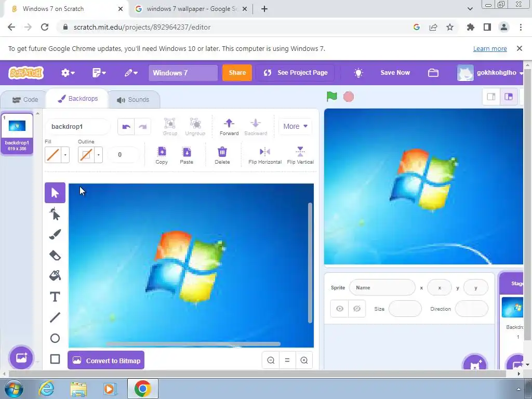532x399 pixels.
Task: Show sprite with eye icon
Action: point(340,309)
